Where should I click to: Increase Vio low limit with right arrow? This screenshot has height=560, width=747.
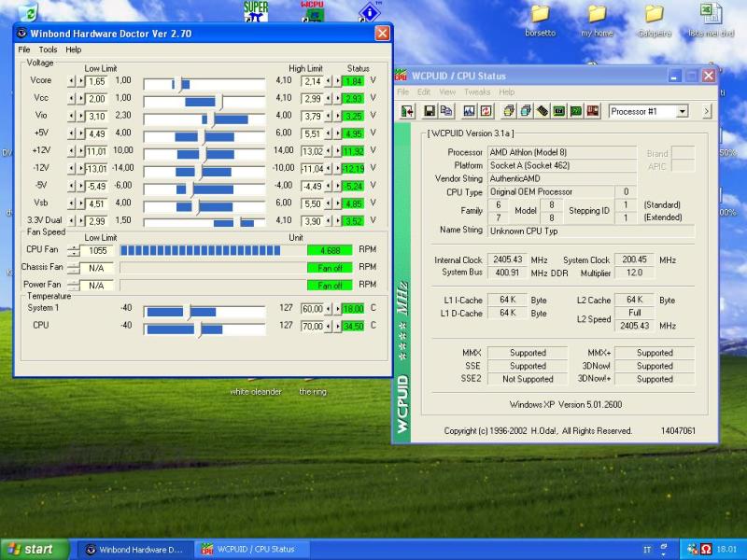point(80,116)
